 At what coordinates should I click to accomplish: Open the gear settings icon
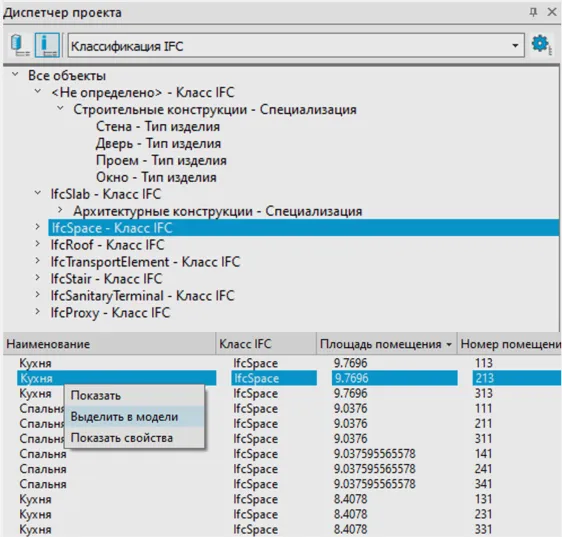coord(541,45)
